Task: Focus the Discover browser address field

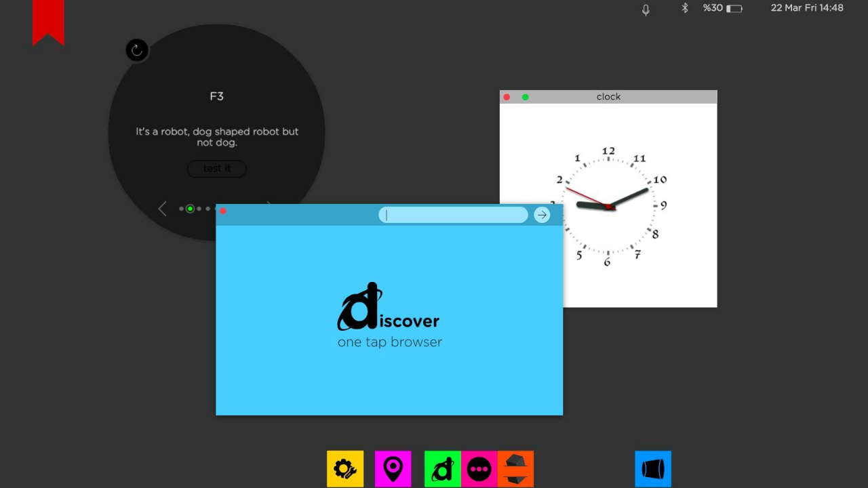Action: point(453,215)
